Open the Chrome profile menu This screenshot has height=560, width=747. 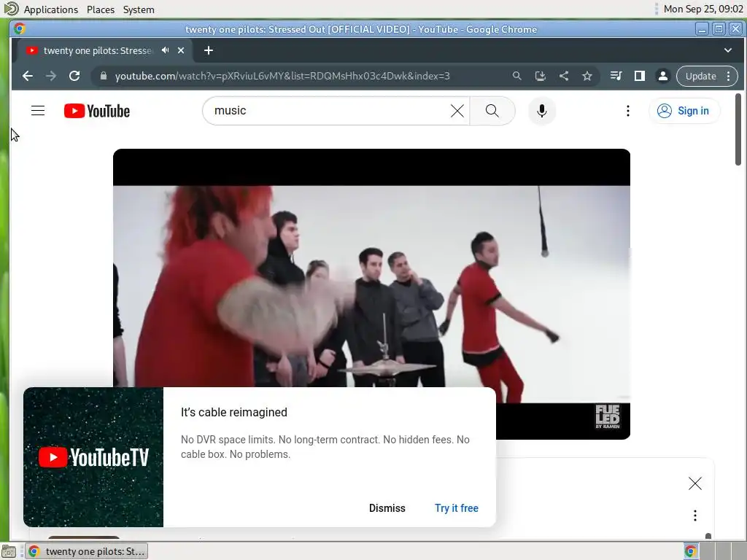(x=662, y=76)
